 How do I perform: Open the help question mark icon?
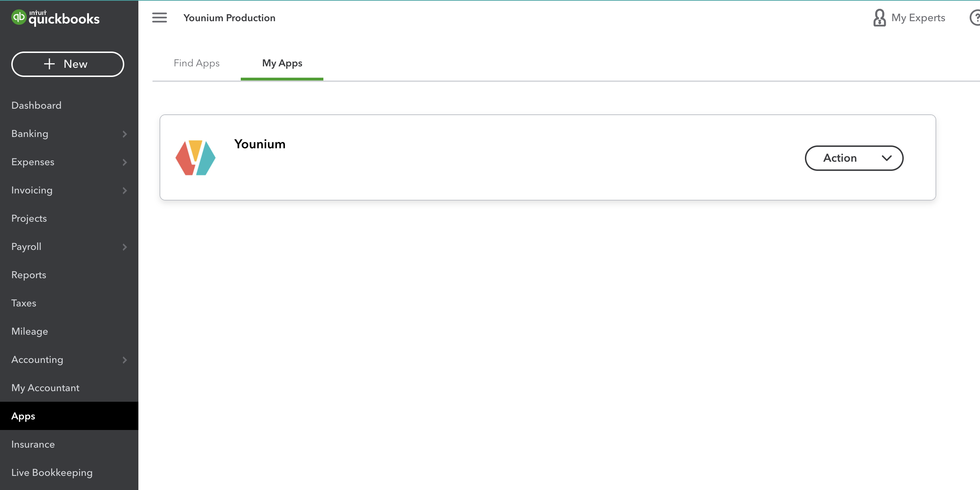click(975, 18)
